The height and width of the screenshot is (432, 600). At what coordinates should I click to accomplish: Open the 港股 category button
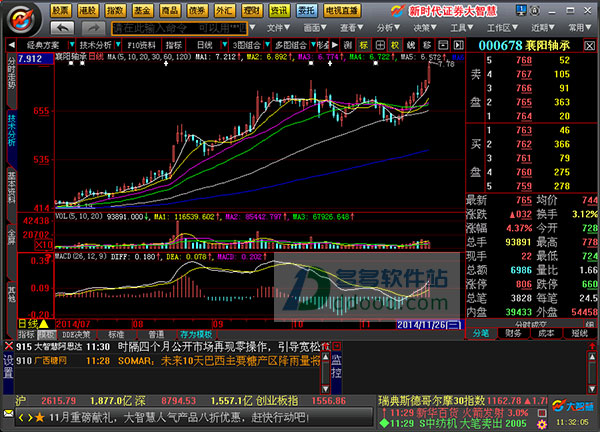[x=88, y=10]
